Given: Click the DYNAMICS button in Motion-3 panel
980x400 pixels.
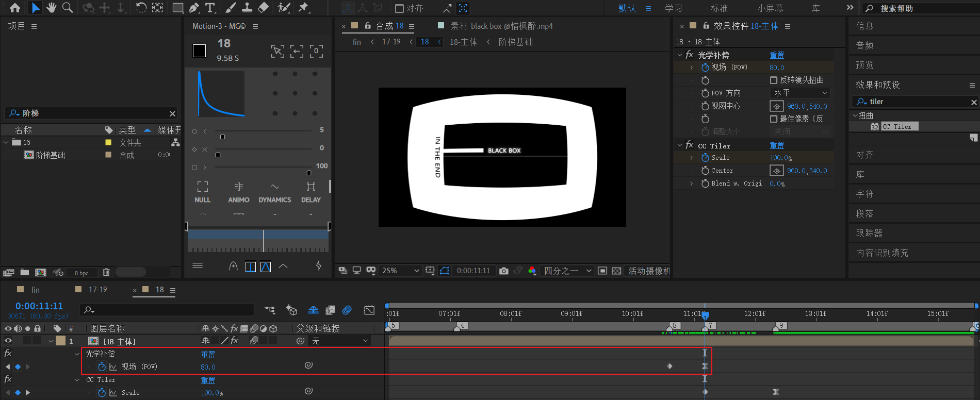Looking at the screenshot, I should click(275, 192).
